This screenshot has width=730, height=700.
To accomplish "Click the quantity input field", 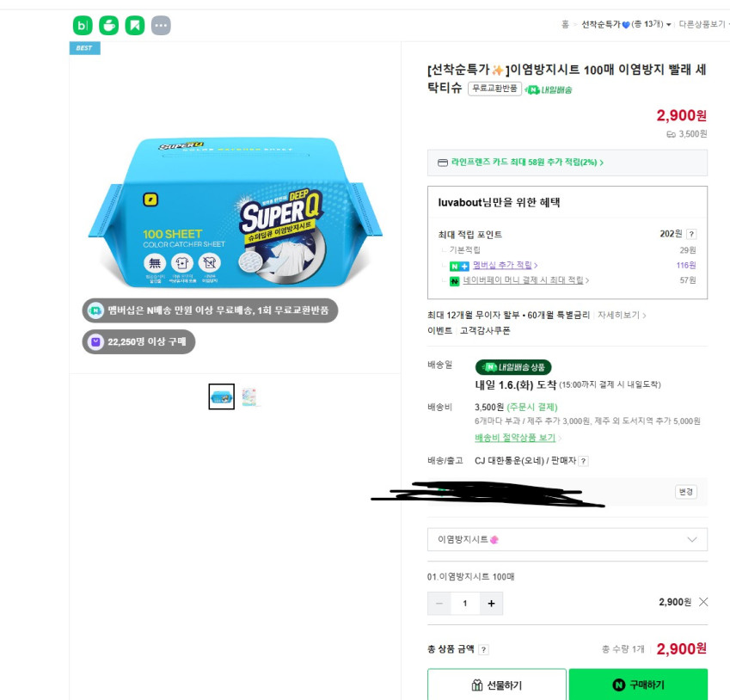I will click(465, 604).
